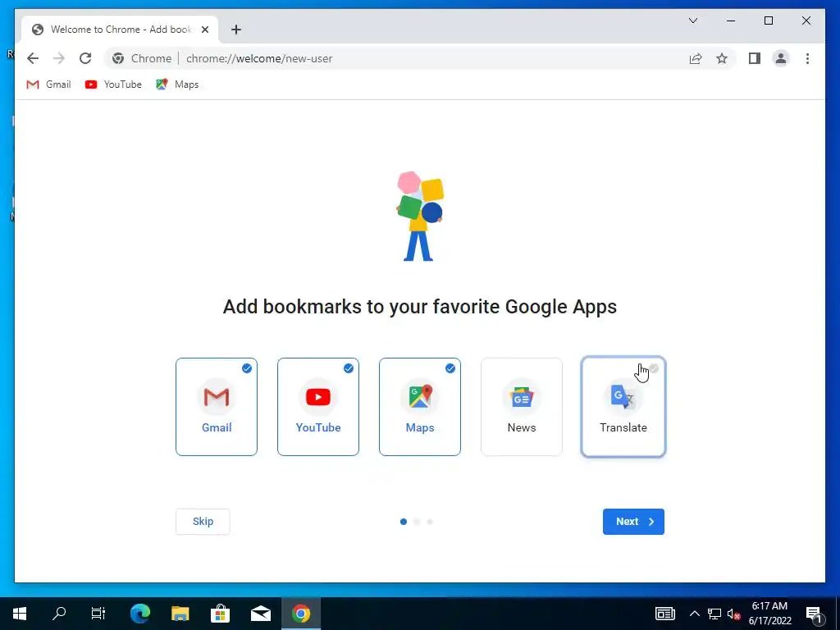The width and height of the screenshot is (840, 630).
Task: Share this page icon in address bar
Action: click(x=696, y=58)
